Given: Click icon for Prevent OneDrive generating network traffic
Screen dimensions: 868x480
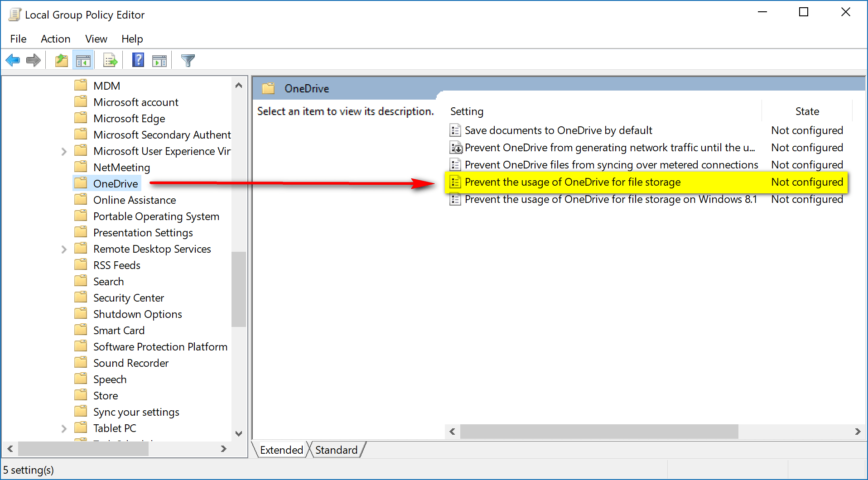Looking at the screenshot, I should pos(456,148).
